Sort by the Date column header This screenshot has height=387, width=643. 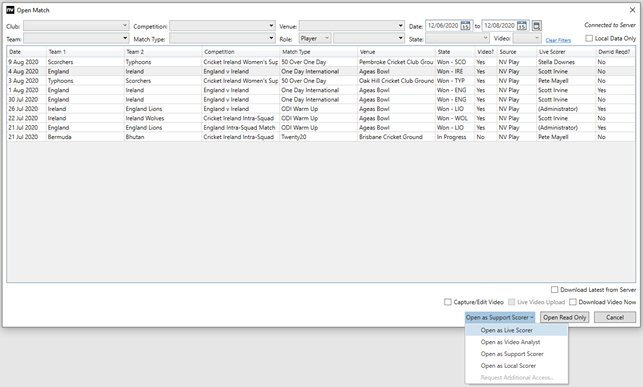[x=27, y=52]
